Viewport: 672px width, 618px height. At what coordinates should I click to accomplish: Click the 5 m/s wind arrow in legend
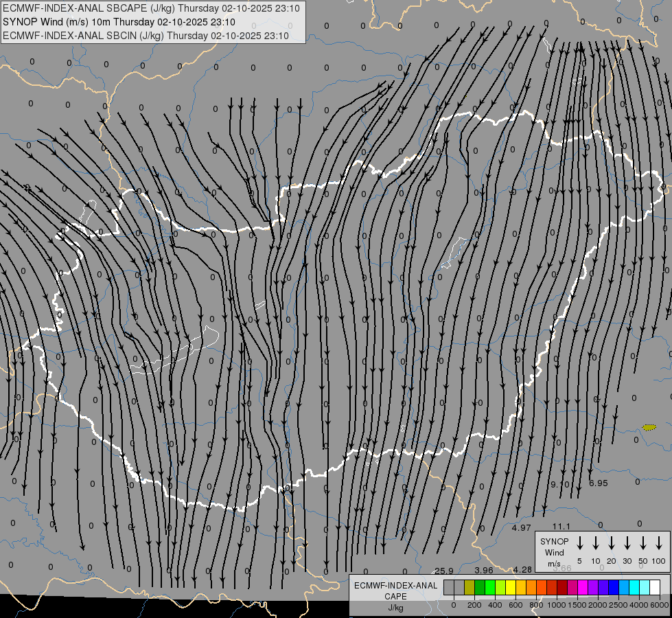pos(579,543)
